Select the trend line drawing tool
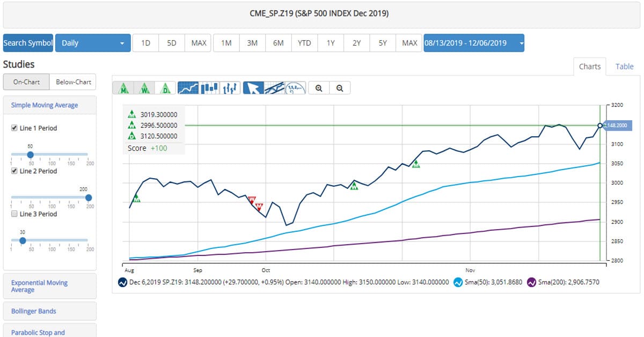Viewport: 644px width, 337px height. tap(274, 88)
